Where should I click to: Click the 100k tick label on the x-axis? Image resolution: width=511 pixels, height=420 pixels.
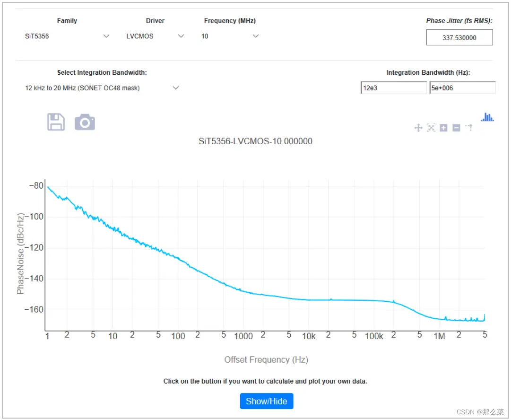[x=374, y=336]
